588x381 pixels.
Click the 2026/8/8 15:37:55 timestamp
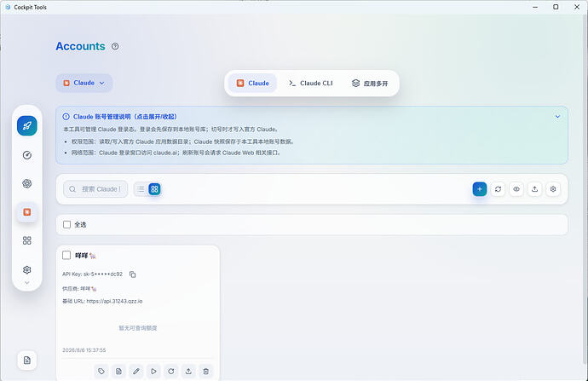[x=84, y=349]
